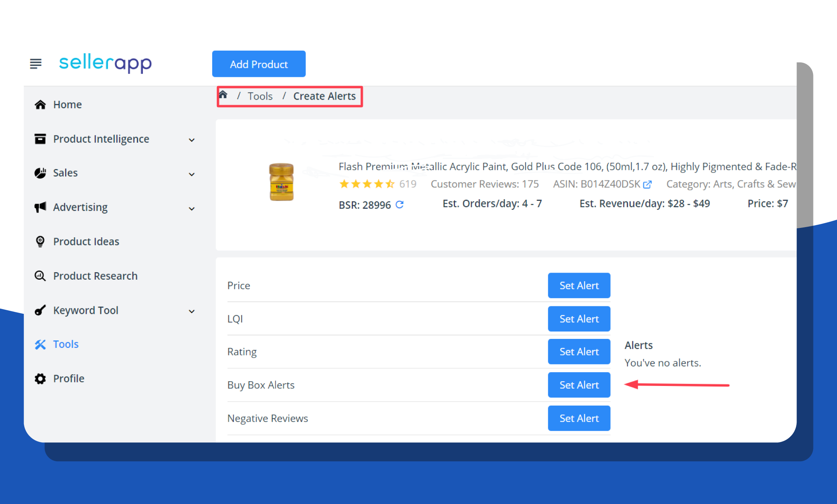Click the Est. Revenue/day: $28 - $49 text
The image size is (837, 504).
click(x=644, y=204)
